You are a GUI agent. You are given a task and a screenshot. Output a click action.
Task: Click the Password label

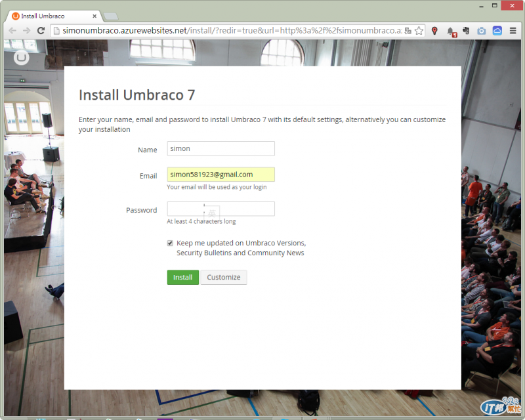(141, 211)
